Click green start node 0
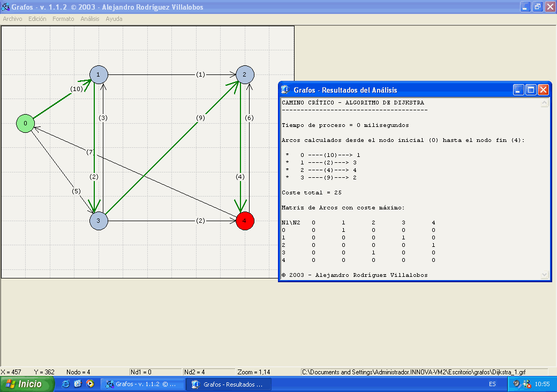 click(25, 123)
